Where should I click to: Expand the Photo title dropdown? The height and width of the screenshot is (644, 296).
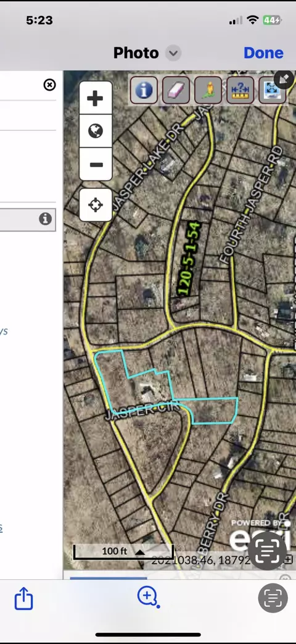(x=173, y=53)
